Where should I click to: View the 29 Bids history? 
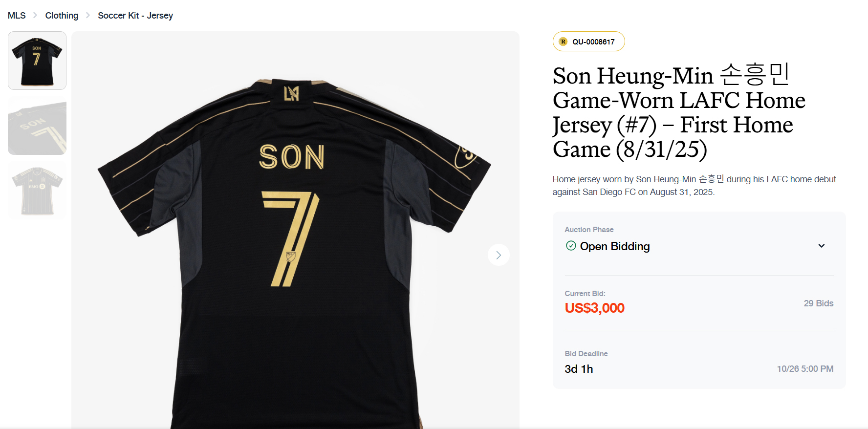tap(819, 303)
